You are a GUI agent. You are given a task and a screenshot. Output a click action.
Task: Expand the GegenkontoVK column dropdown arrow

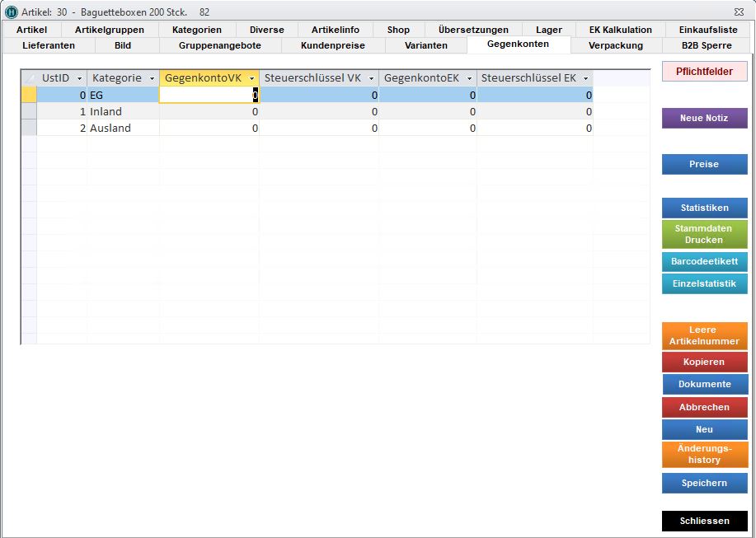point(251,78)
